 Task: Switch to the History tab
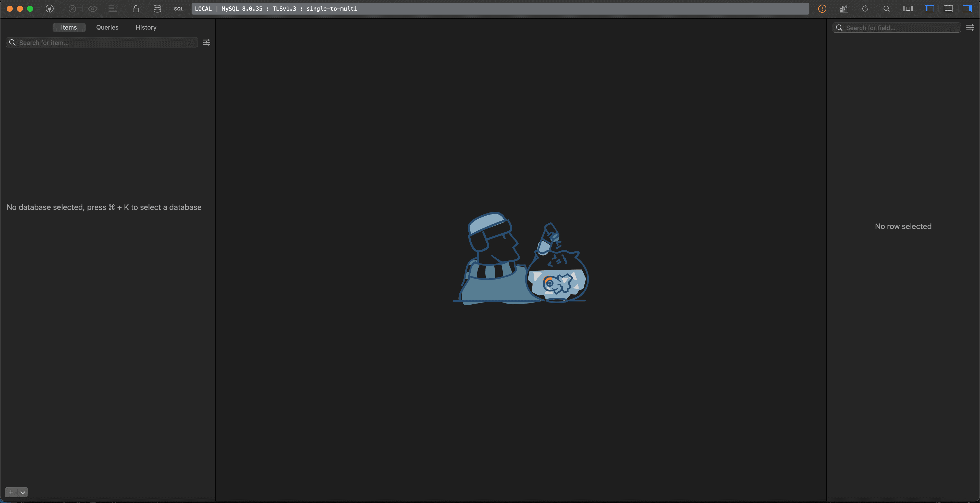[x=146, y=27]
